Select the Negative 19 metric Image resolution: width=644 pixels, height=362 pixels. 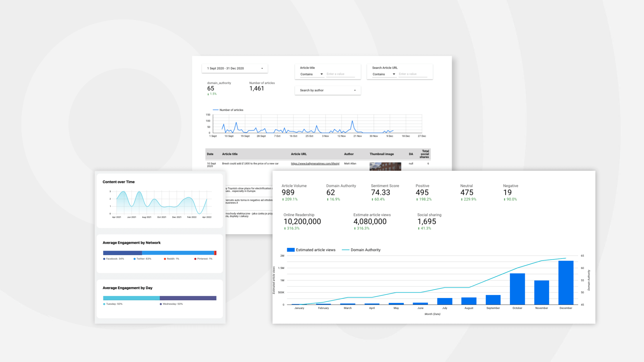coord(511,192)
